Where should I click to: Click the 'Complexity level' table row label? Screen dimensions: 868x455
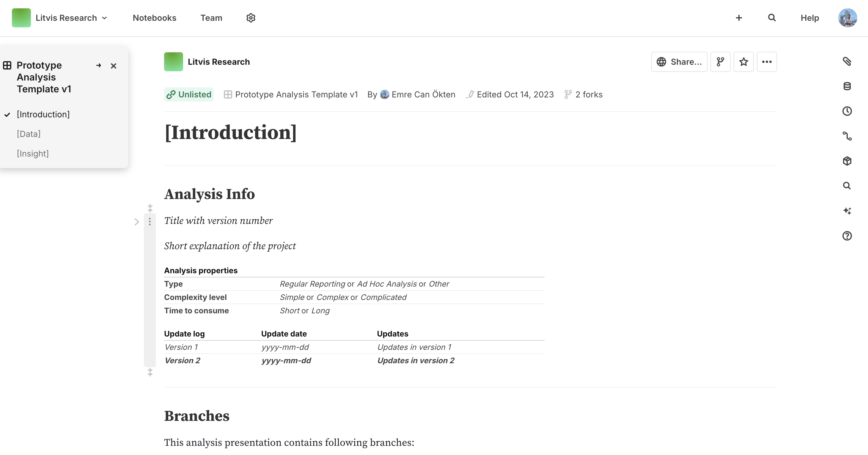pyautogui.click(x=195, y=297)
